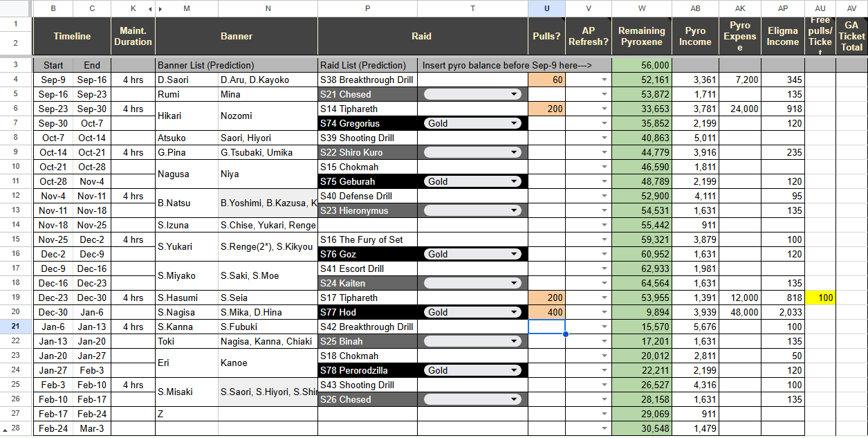Click the D.Saori banner cell
Viewport: 868px width, 438px height.
tap(187, 80)
